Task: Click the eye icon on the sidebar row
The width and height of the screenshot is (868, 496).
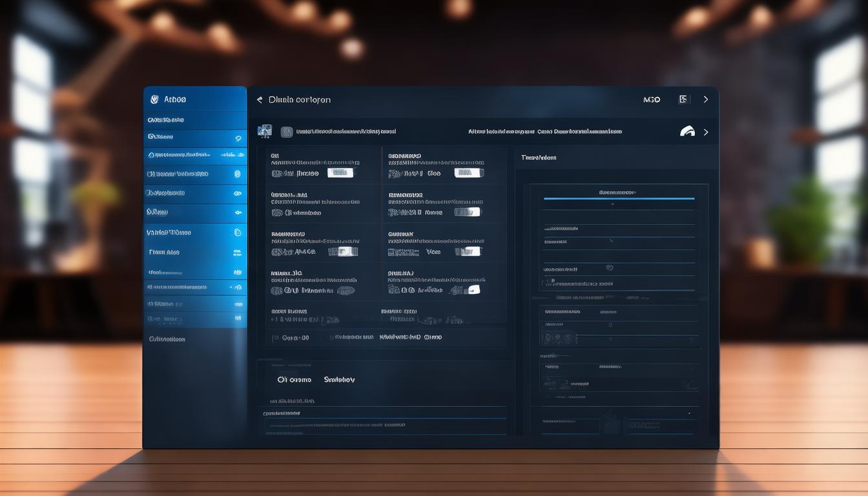Action: (x=238, y=192)
